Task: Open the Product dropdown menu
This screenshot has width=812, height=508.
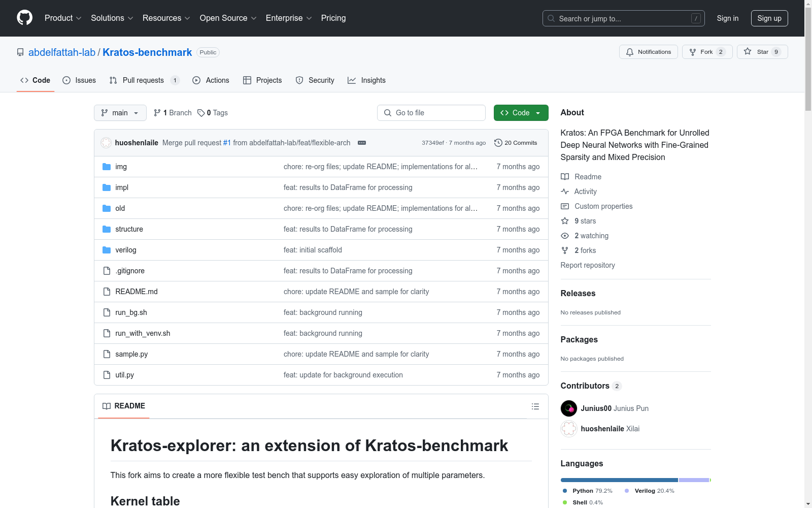Action: (x=63, y=18)
